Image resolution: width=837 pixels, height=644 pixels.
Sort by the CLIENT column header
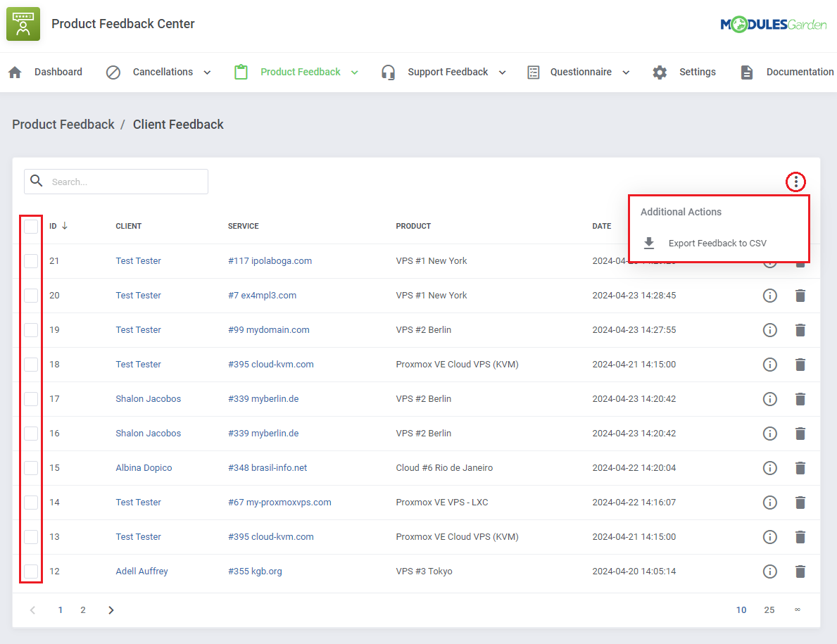tap(129, 226)
